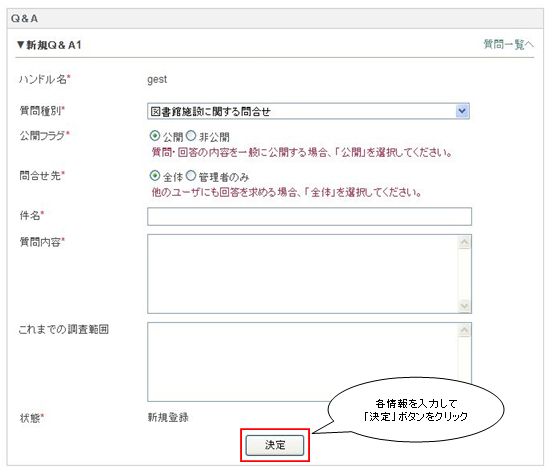Choose 全体 as inquiry destination
This screenshot has height=476, width=552.
pyautogui.click(x=155, y=175)
